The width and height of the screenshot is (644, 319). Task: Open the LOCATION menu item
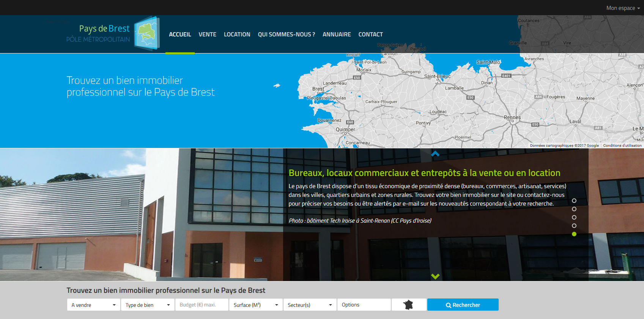click(237, 35)
